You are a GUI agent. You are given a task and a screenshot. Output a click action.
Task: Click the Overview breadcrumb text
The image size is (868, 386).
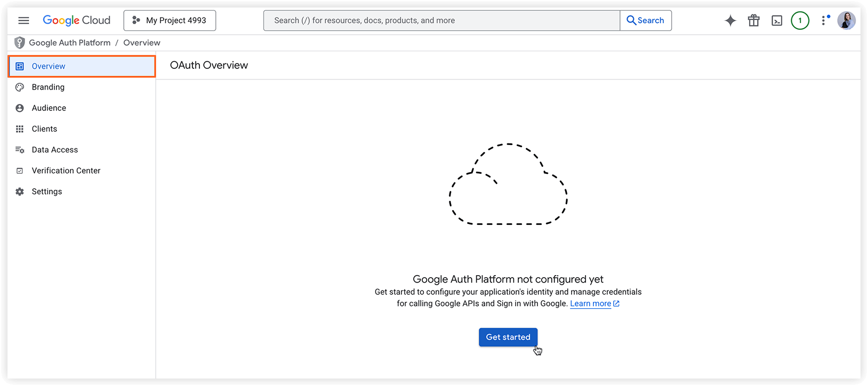point(142,43)
